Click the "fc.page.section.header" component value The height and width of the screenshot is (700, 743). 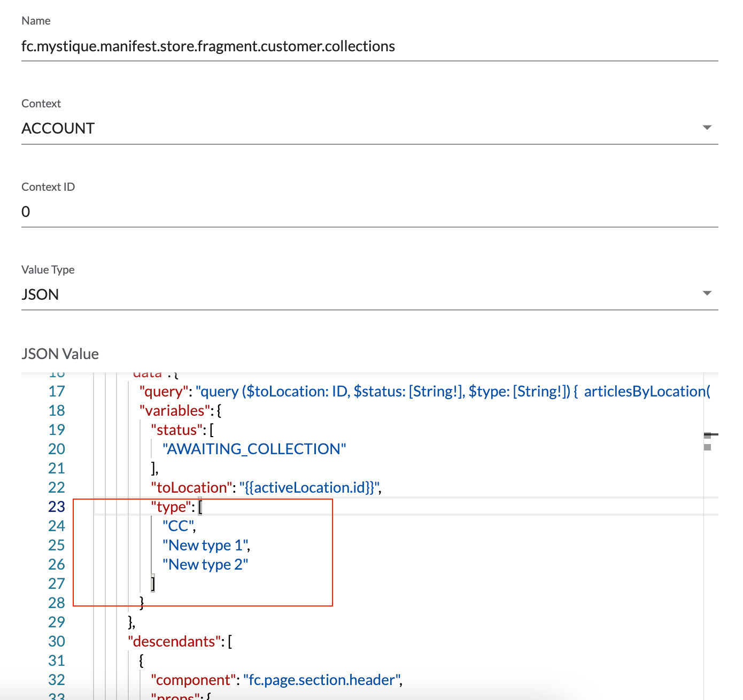point(322,680)
